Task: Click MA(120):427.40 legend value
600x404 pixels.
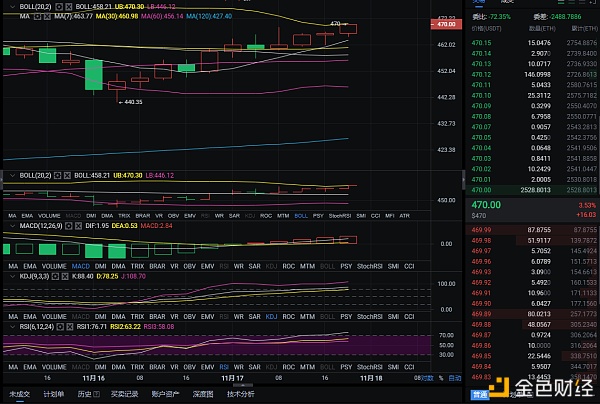Action: click(209, 16)
